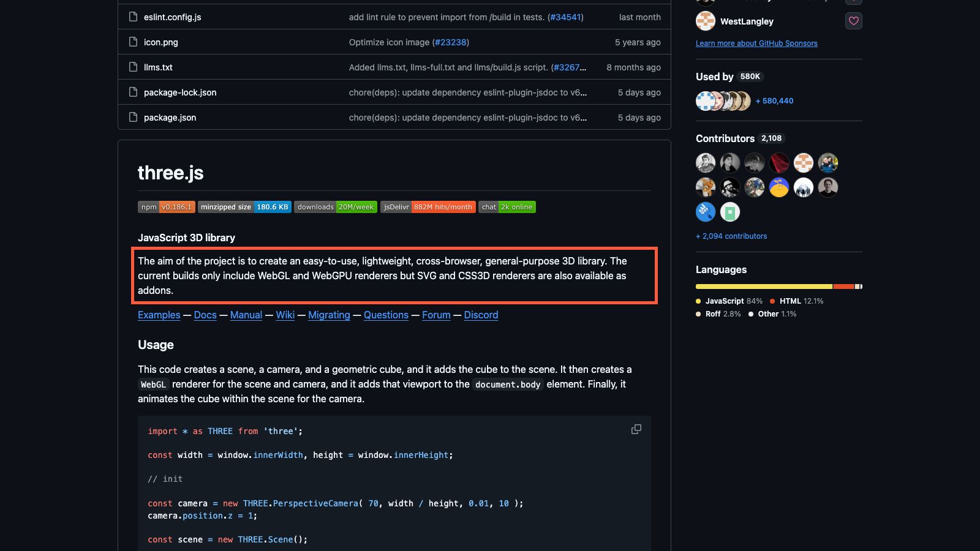
Task: Click the file icon next to eslint.config.js
Action: tap(133, 17)
